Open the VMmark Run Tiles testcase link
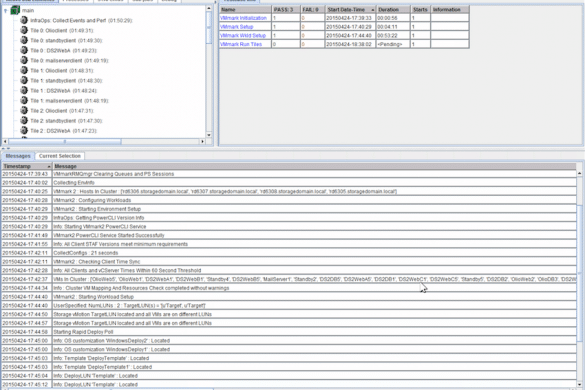585x390 pixels. pos(241,44)
